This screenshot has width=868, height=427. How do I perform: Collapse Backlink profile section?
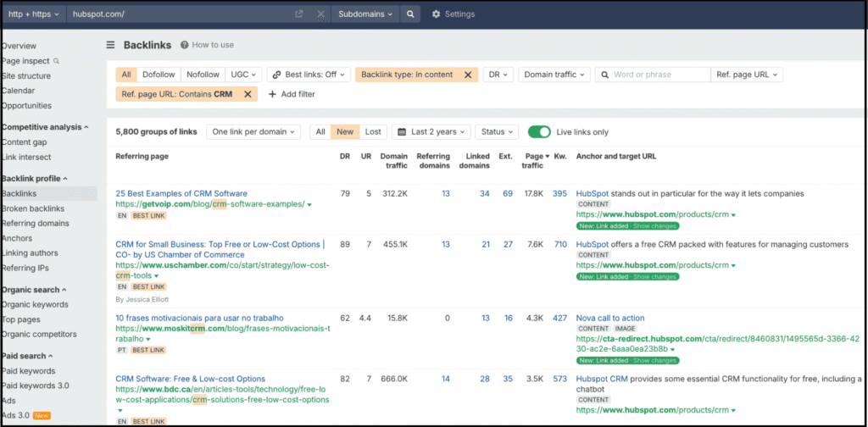pos(34,179)
